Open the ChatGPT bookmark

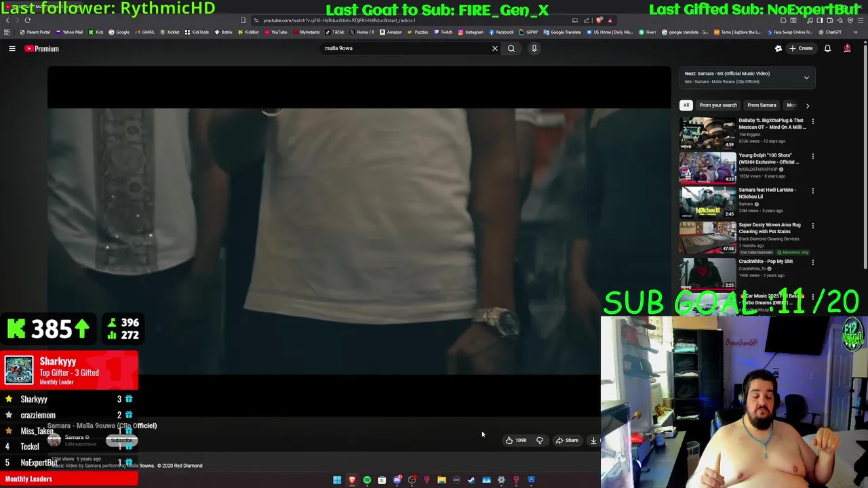830,32
